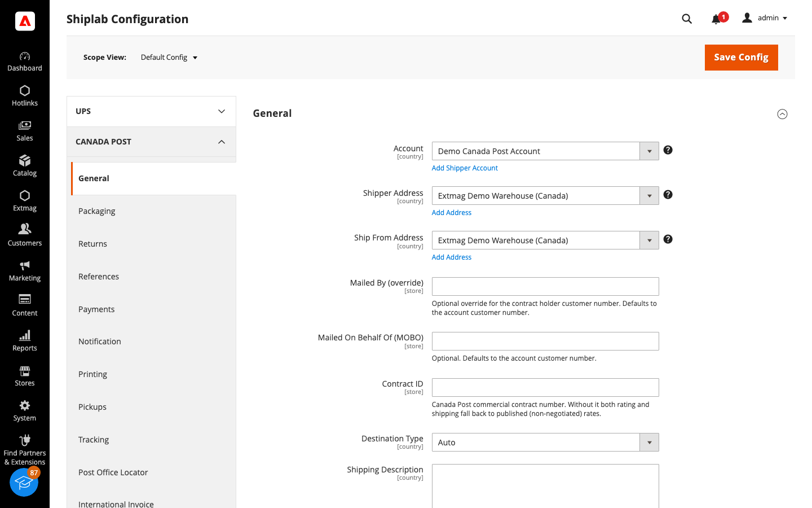This screenshot has height=508, width=812.
Task: Focus the Mailed By (override) input
Action: point(545,287)
